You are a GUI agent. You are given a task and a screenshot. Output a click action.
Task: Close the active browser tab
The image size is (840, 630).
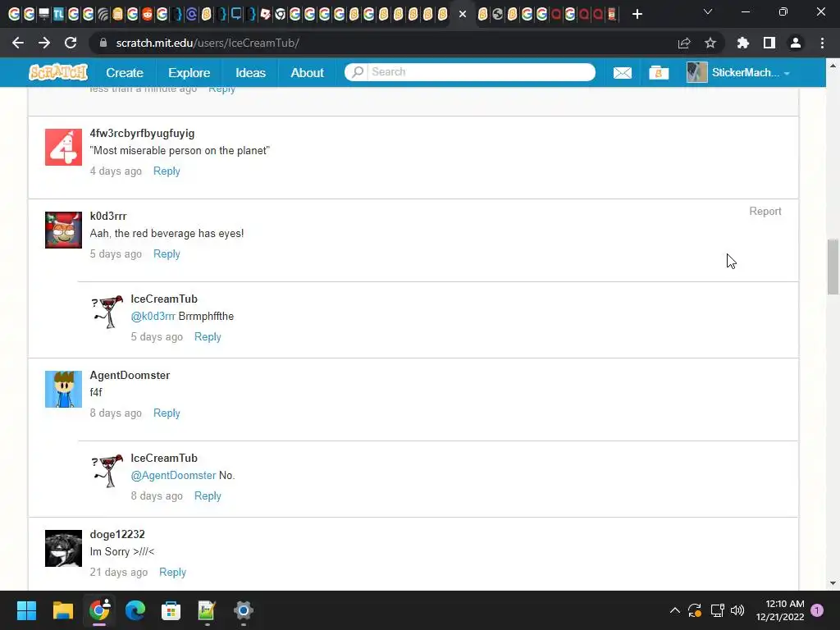(463, 14)
